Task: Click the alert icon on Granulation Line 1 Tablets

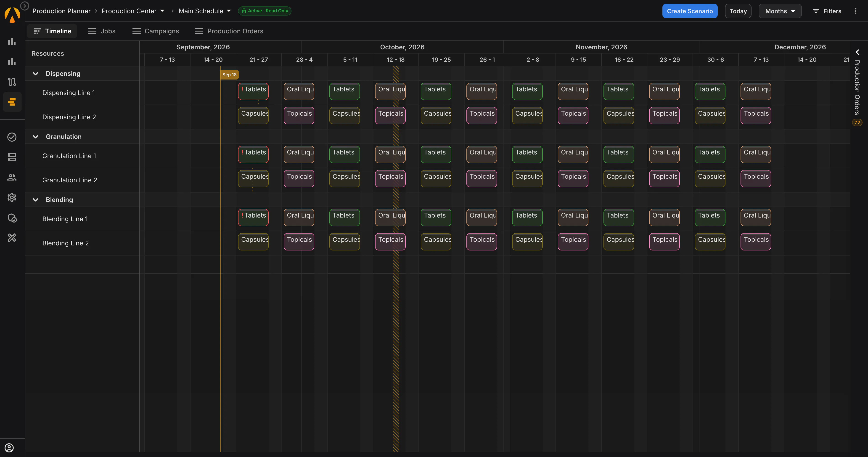Action: 242,152
